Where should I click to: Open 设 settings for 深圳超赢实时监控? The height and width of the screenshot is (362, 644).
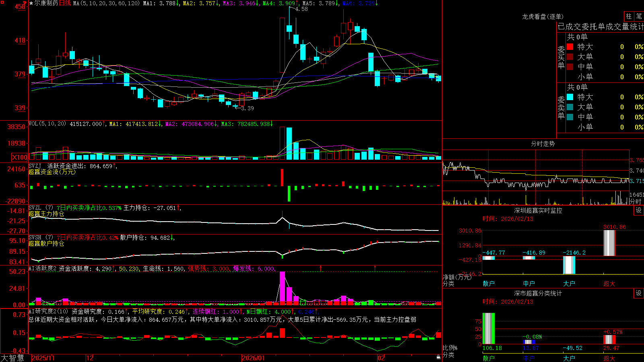(638, 210)
